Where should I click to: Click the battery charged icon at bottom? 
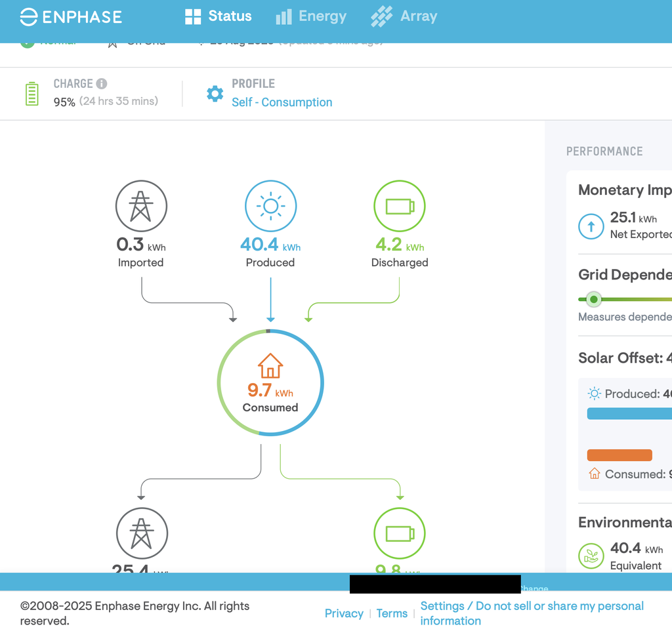coord(399,533)
